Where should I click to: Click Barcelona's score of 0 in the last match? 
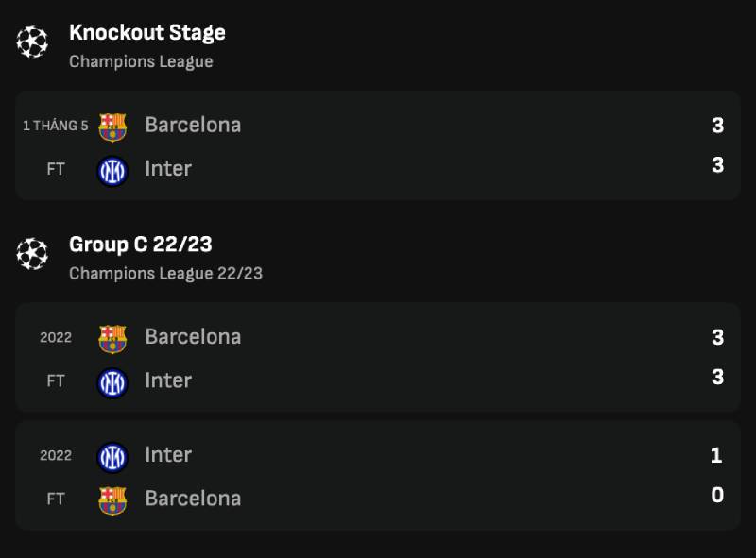click(x=717, y=496)
